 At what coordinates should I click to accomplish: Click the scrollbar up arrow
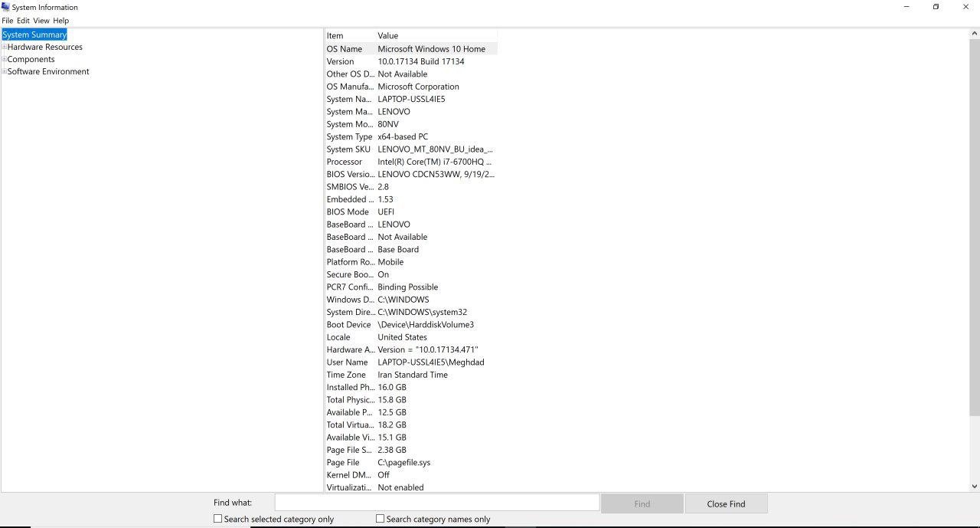coord(974,34)
